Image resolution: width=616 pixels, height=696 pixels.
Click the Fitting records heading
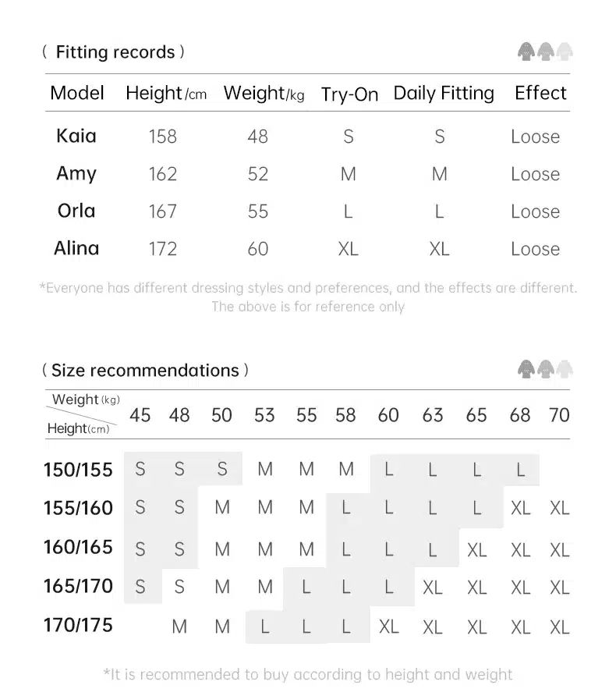[x=114, y=52]
